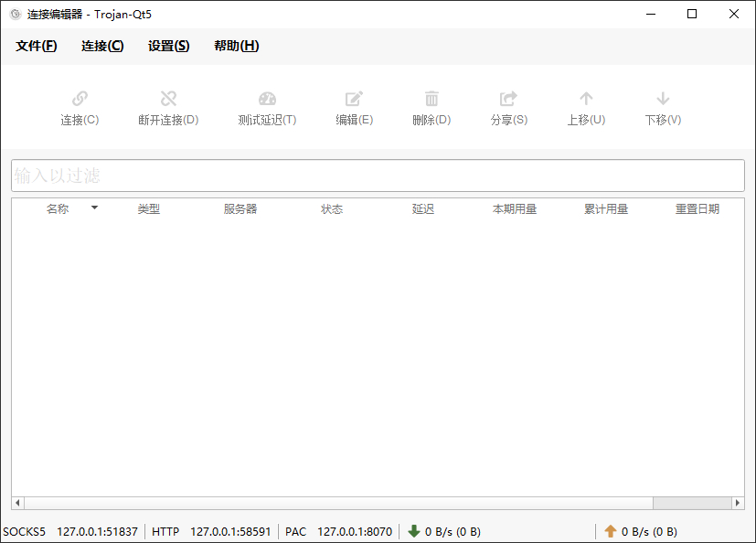Viewport: 756px width, 543px height.
Task: Toggle sort arrow on 名称 column
Action: (x=94, y=208)
